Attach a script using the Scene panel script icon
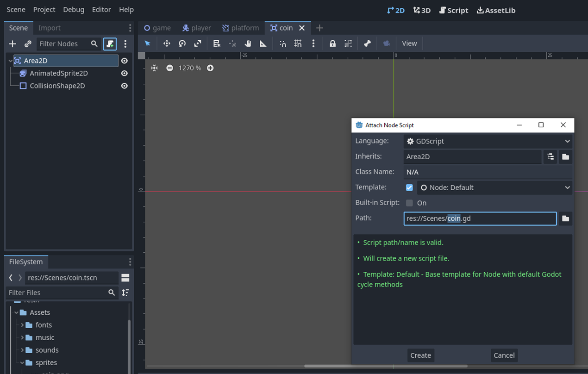Image resolution: width=588 pixels, height=374 pixels. pos(110,44)
